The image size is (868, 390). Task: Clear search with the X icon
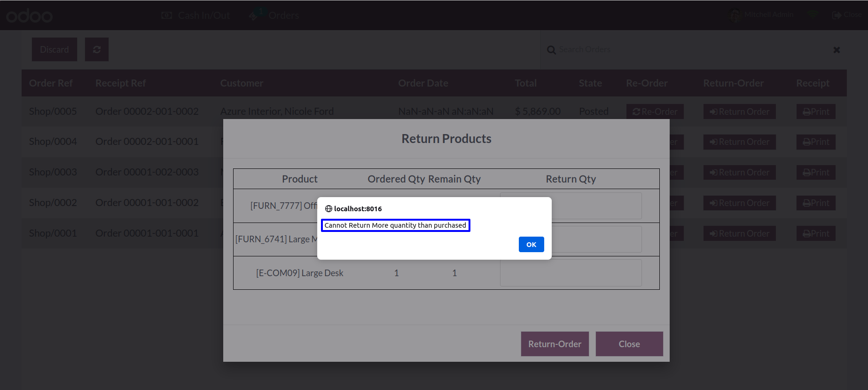837,50
